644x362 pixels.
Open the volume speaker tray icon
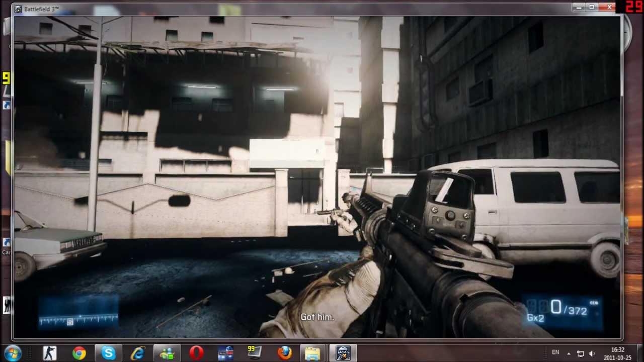click(592, 353)
